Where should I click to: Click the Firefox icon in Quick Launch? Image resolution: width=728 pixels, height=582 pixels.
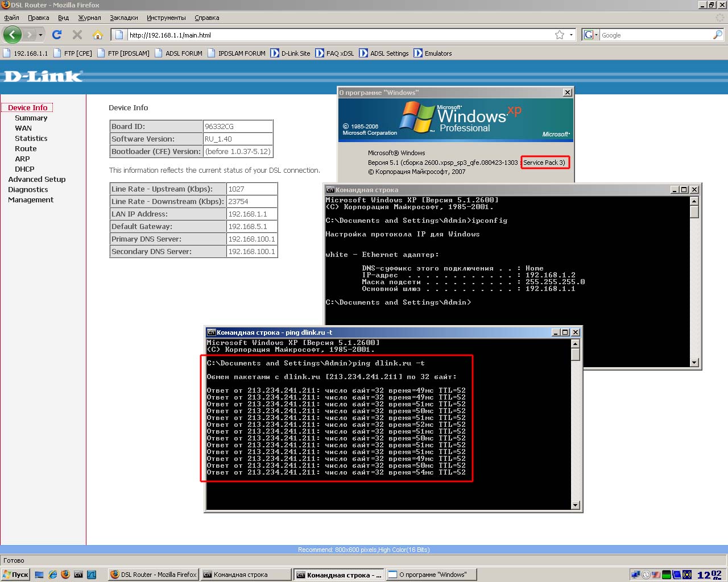tap(65, 575)
